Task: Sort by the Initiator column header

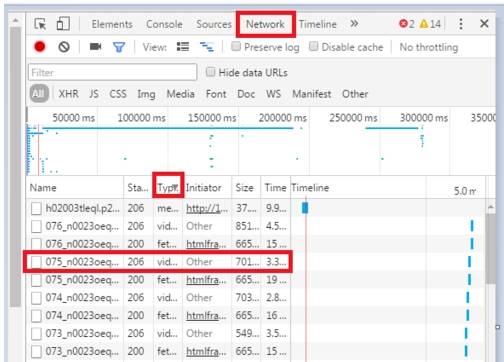Action: pyautogui.click(x=207, y=188)
